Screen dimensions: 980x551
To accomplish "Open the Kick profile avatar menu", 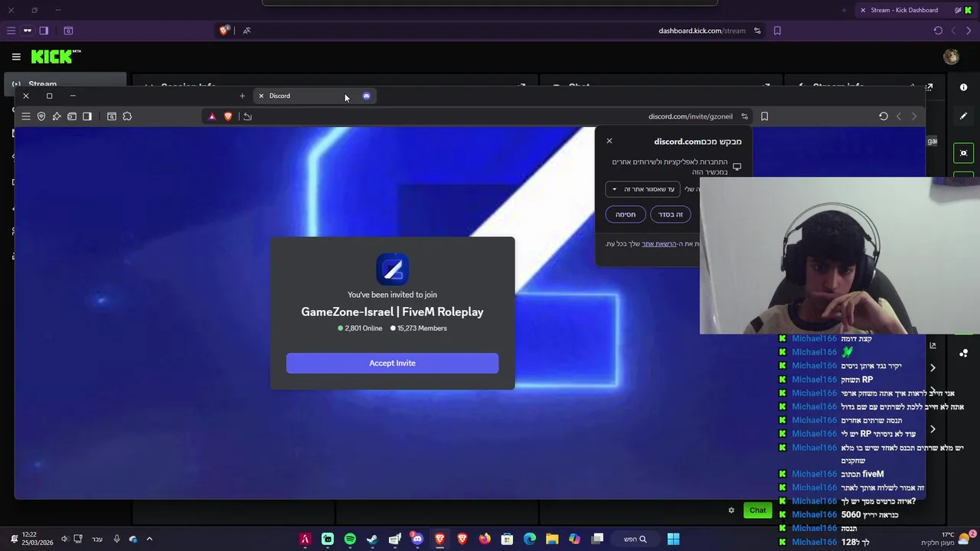I will (x=951, y=57).
